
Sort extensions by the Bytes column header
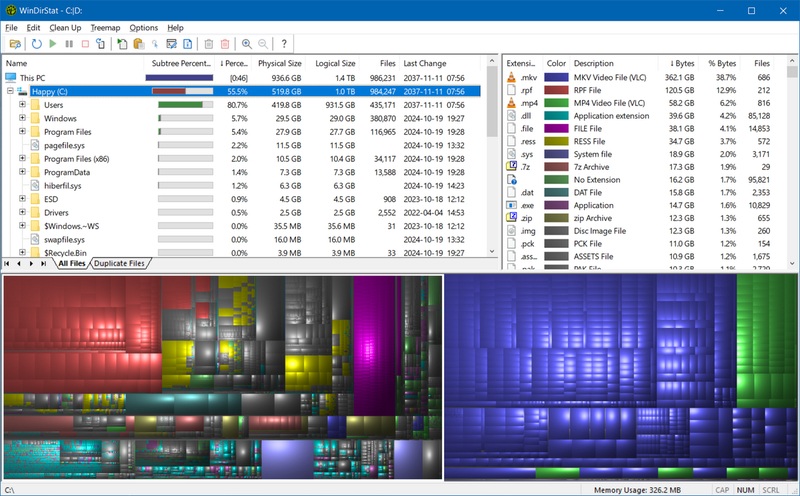[682, 63]
